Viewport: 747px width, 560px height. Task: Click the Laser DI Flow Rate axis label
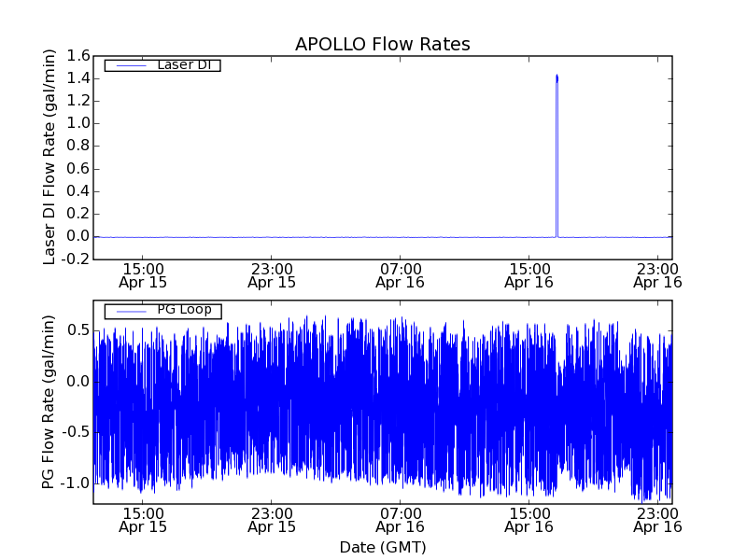(49, 157)
